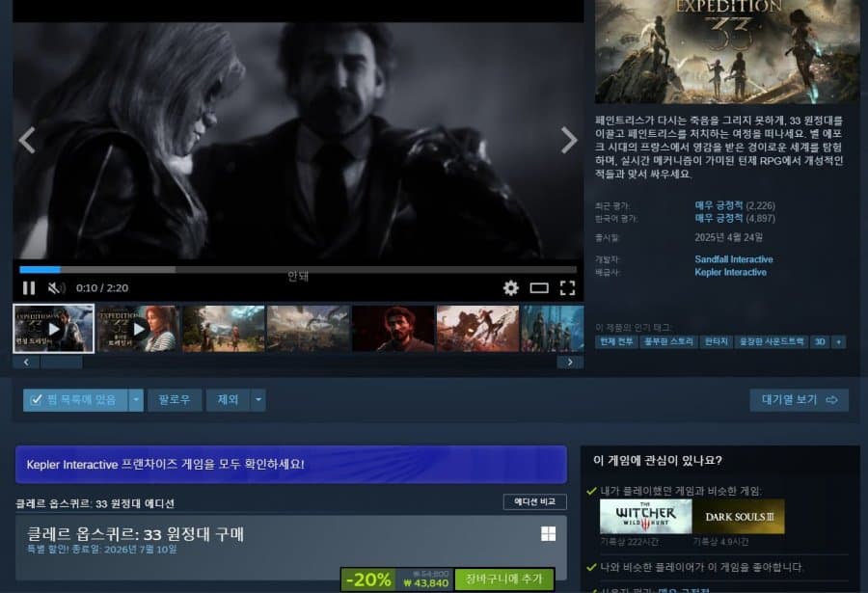Viewport: 868px width, 593px height.
Task: Expand more tags with plus button
Action: pos(839,342)
